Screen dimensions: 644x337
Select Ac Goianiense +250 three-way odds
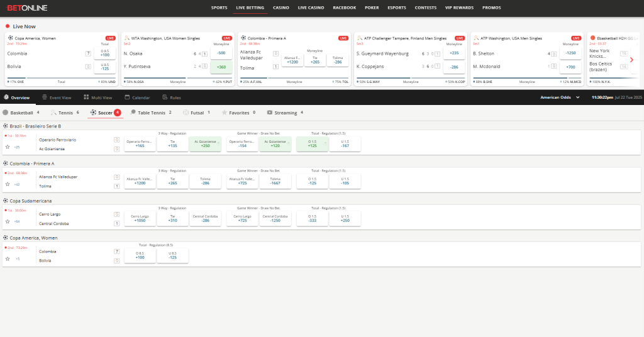point(206,144)
